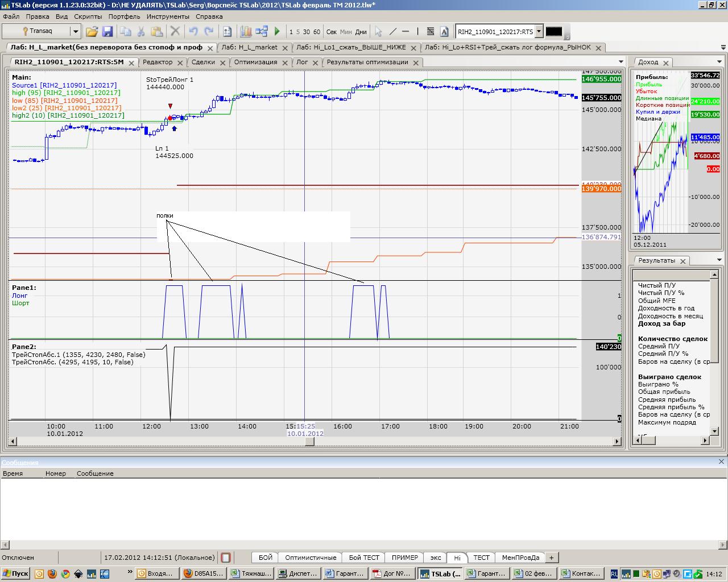Click the Open folder toolbar icon
Screen dimensions: 728x582
click(x=92, y=32)
